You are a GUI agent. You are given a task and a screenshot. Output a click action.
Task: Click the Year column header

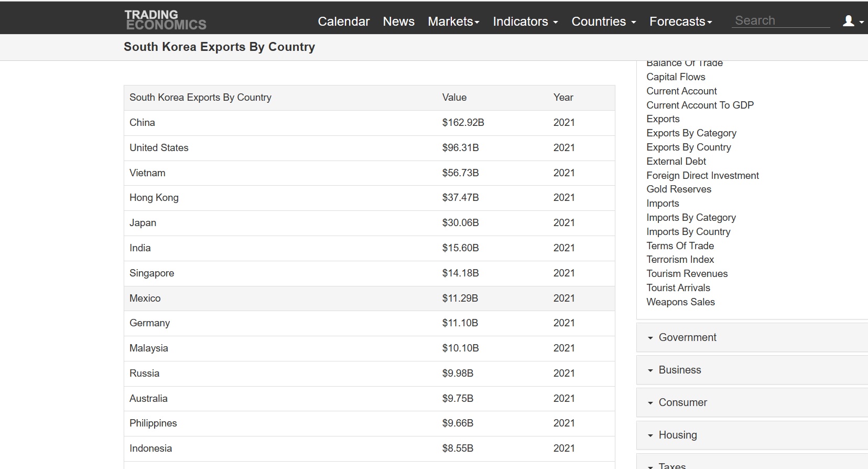click(563, 98)
